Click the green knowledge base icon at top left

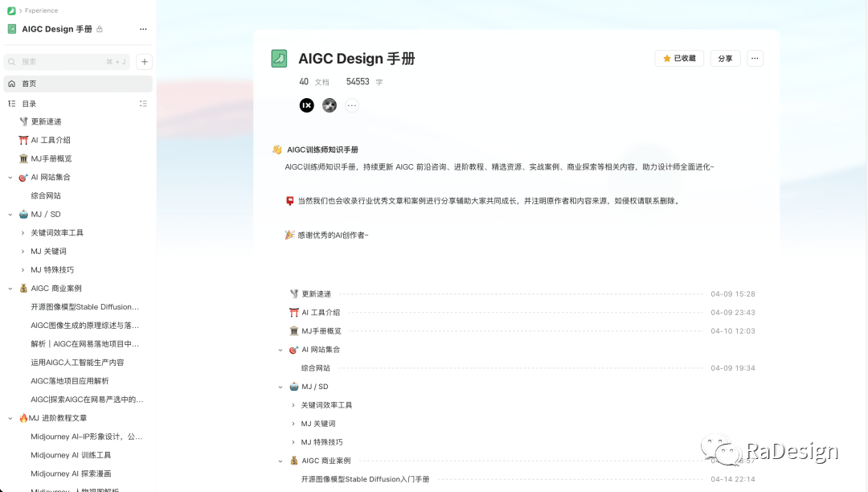tap(11, 10)
